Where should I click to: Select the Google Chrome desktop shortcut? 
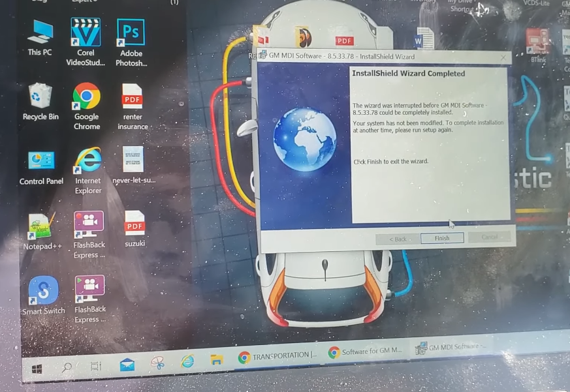pos(87,106)
